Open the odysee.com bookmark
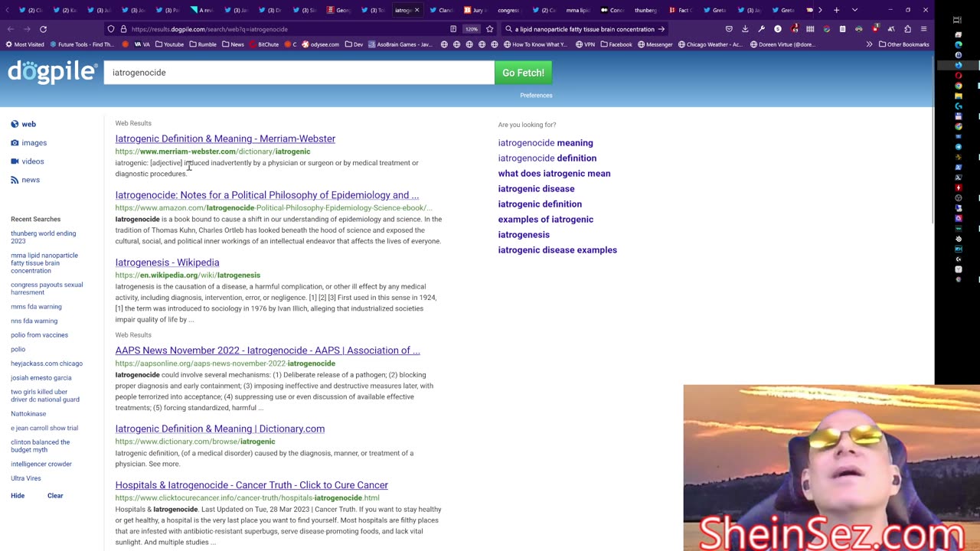980x551 pixels. [x=320, y=44]
